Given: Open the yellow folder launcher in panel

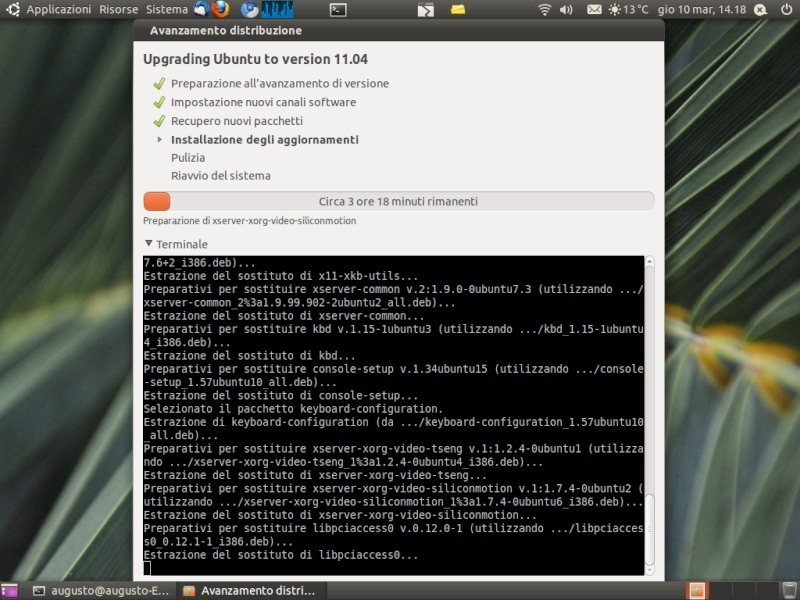Looking at the screenshot, I should click(458, 9).
